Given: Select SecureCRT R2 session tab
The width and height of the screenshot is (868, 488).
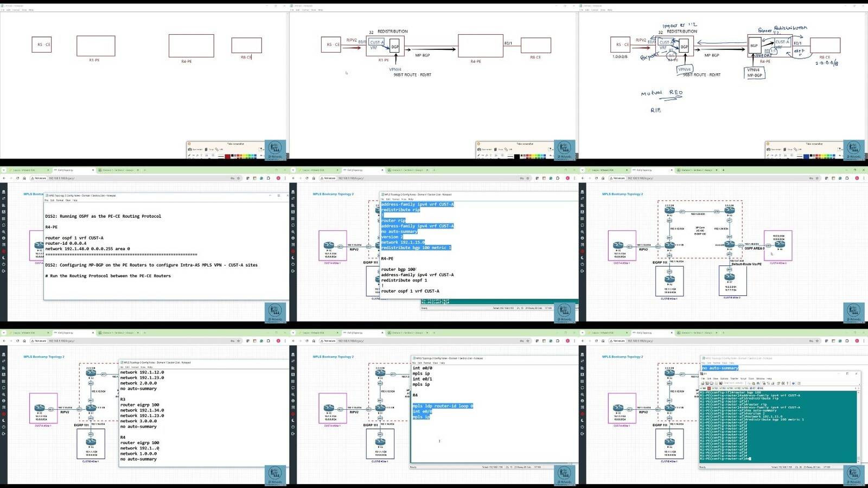Looking at the screenshot, I should point(715,388).
